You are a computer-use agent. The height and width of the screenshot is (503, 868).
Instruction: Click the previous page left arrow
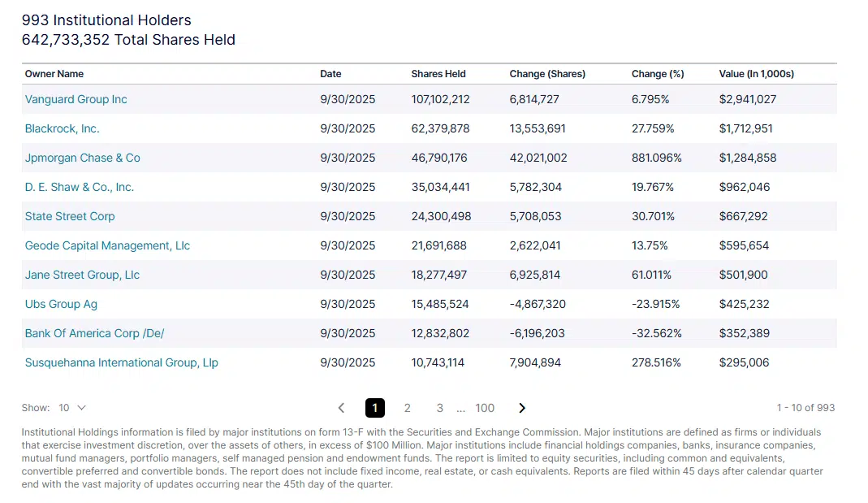(x=341, y=408)
